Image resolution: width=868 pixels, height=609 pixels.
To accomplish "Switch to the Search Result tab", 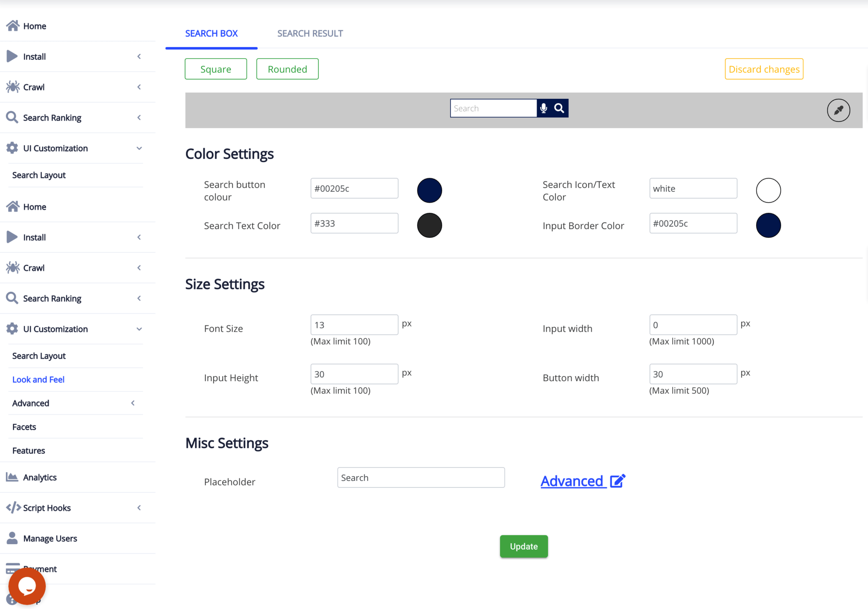I will [x=310, y=33].
